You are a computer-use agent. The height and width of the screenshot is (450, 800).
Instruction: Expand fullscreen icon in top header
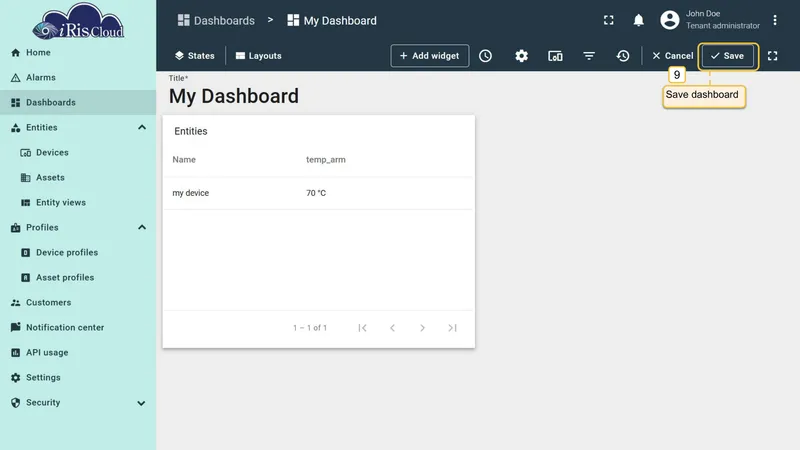[608, 20]
